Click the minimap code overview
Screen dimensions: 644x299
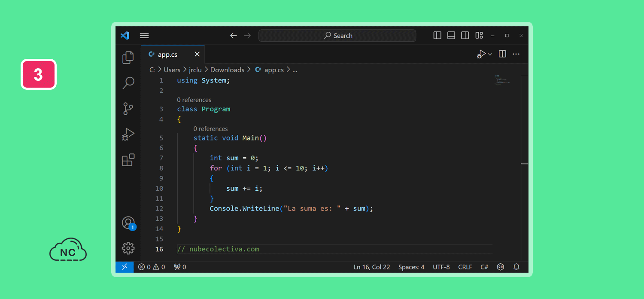click(x=501, y=80)
